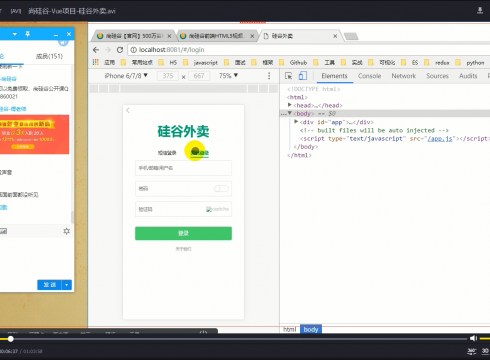Open the members (151) tab in chat window
The width and height of the screenshot is (490, 360).
pos(49,56)
